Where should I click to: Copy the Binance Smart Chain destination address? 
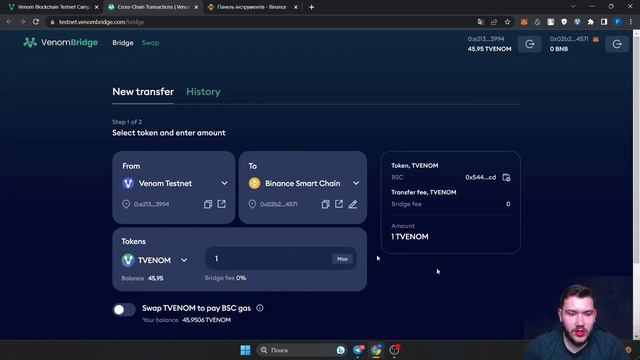[325, 204]
